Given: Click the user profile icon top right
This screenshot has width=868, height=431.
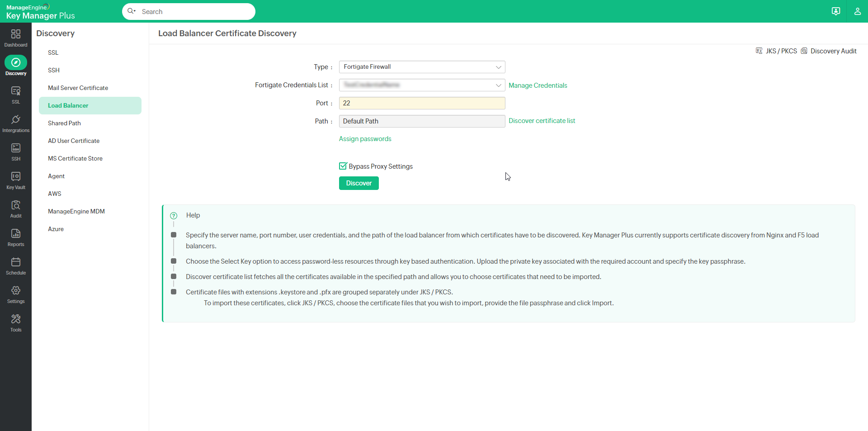Looking at the screenshot, I should 858,11.
